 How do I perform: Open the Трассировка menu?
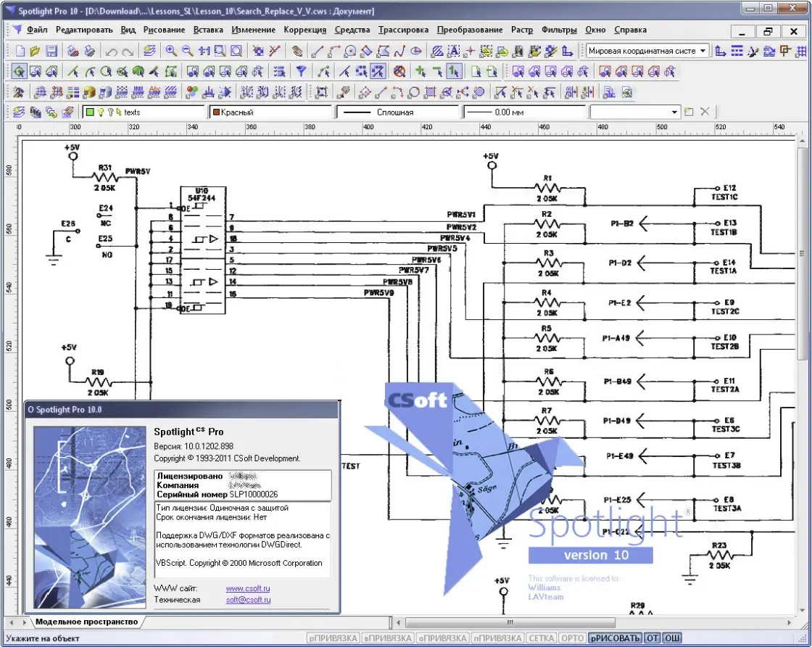[x=403, y=30]
